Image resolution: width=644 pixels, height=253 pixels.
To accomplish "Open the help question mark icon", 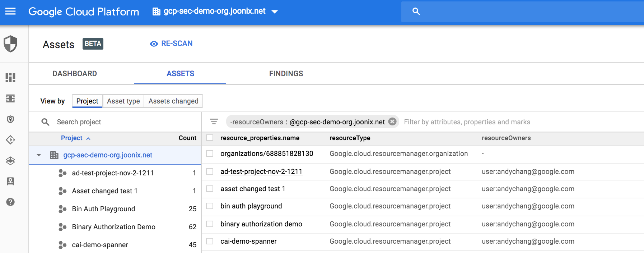I will pyautogui.click(x=10, y=202).
